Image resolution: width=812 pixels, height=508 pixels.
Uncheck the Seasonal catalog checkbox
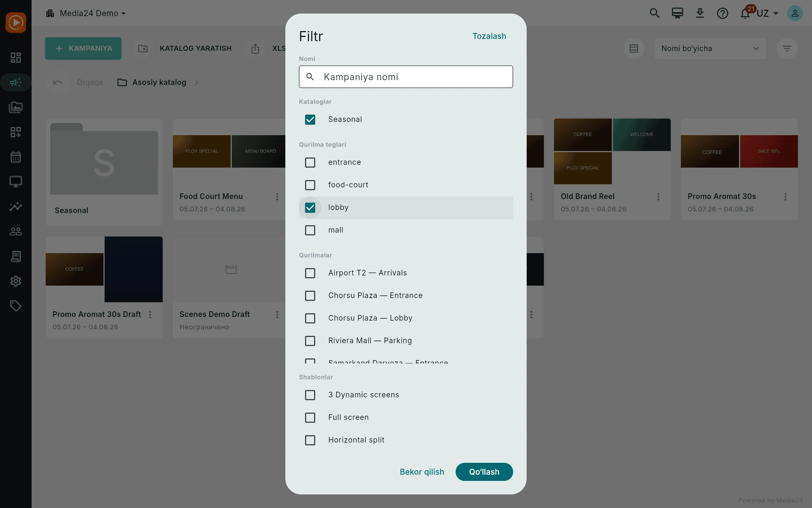(x=310, y=120)
